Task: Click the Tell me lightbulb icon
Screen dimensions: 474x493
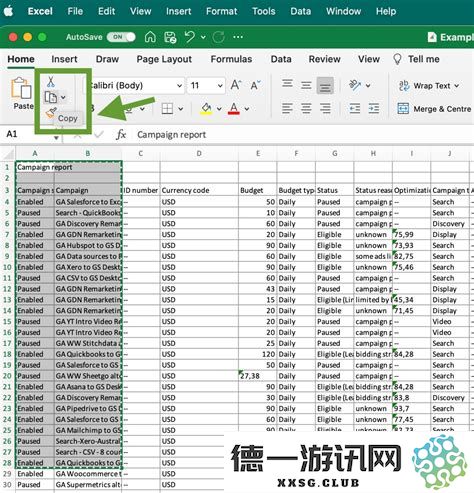Action: pyautogui.click(x=397, y=59)
